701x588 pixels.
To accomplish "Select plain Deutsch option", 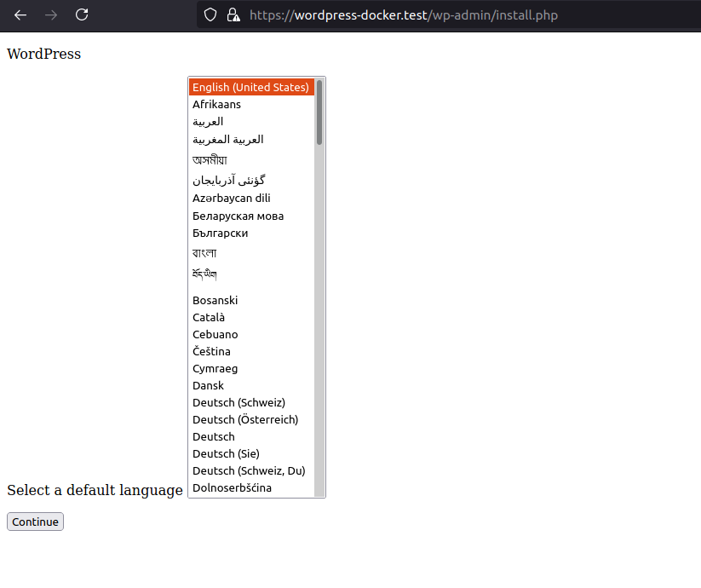I will pyautogui.click(x=252, y=436).
